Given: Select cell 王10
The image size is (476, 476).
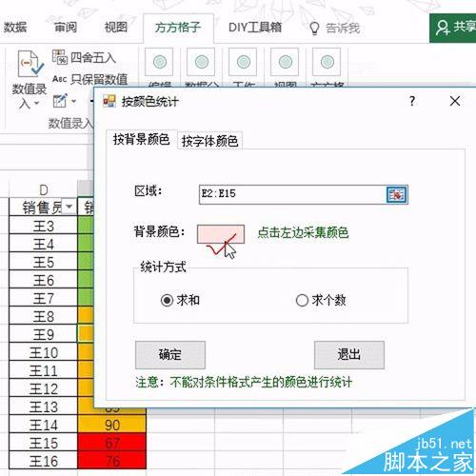Looking at the screenshot, I should pyautogui.click(x=44, y=352).
